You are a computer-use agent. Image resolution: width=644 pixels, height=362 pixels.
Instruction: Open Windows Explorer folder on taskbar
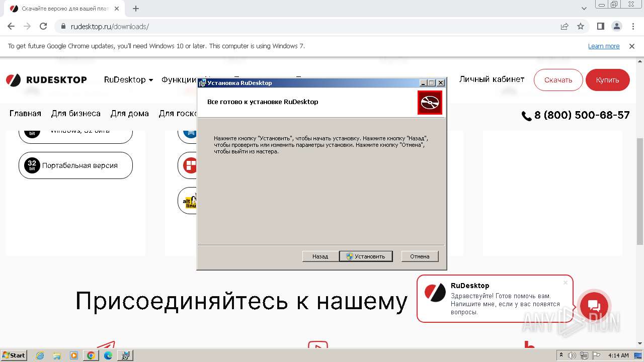[57, 355]
